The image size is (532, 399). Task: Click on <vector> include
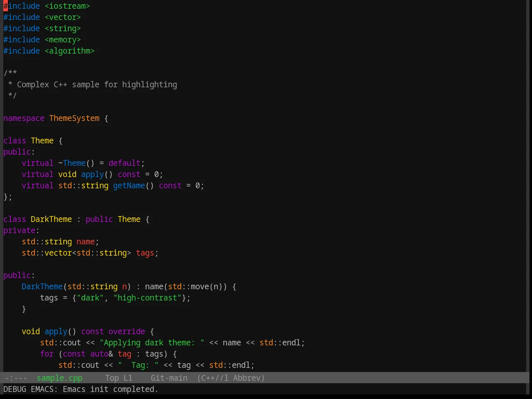click(63, 17)
